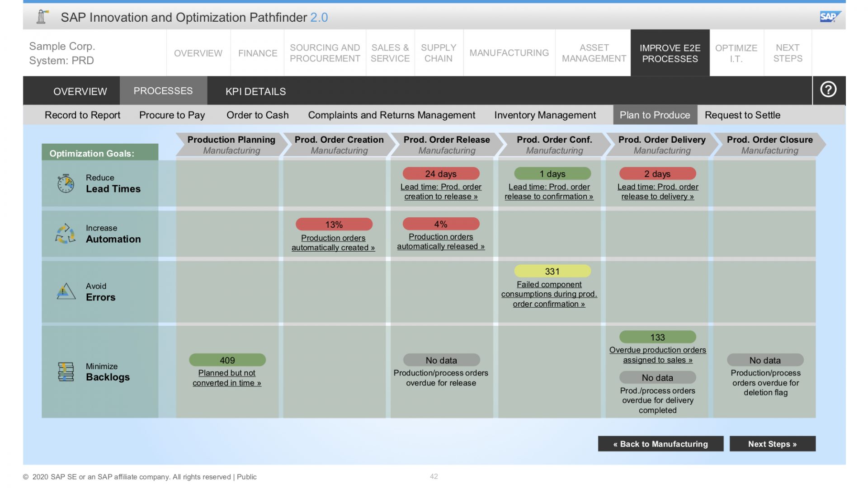
Task: Click the lighthouse icon in the header
Action: coord(42,16)
